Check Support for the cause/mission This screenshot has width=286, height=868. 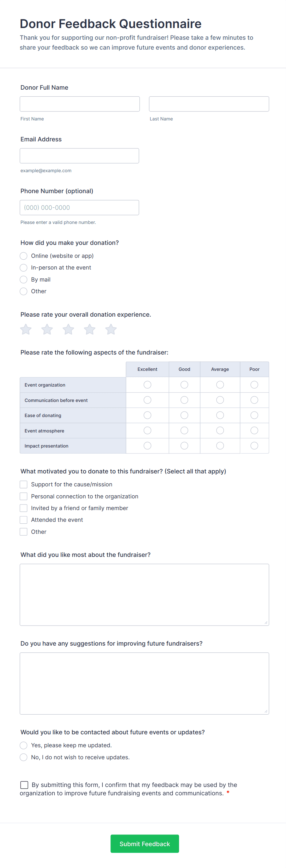24,484
